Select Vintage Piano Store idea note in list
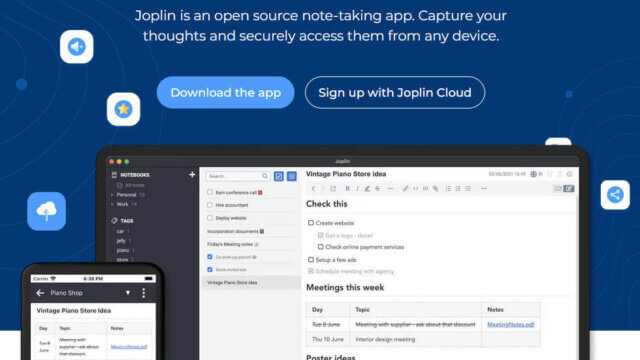Screen dimensions: 640x360 tap(251, 282)
